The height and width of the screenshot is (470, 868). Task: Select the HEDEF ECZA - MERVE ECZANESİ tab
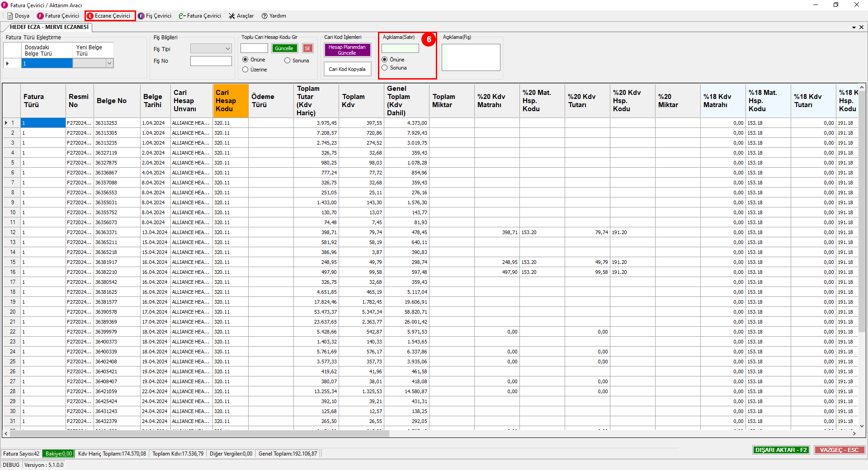[x=49, y=27]
